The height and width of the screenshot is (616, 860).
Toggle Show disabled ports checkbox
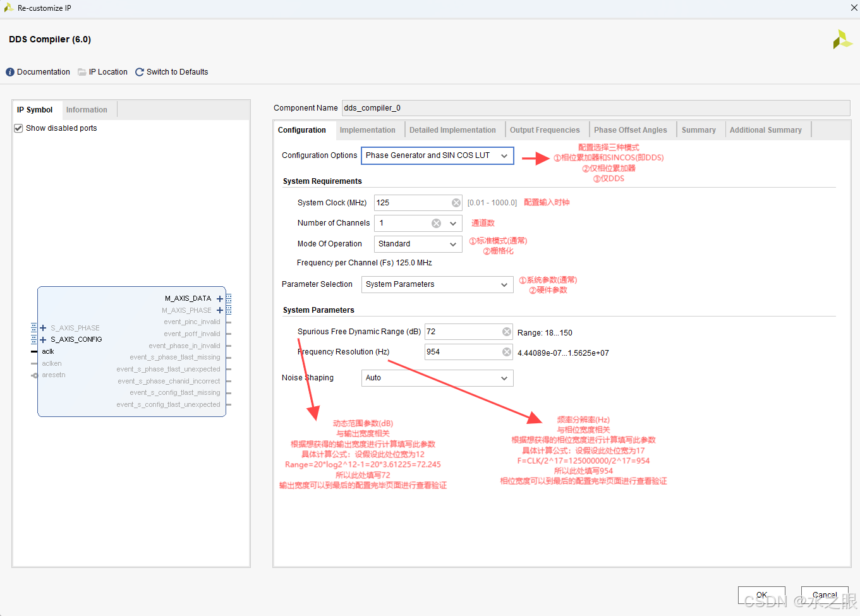point(18,128)
